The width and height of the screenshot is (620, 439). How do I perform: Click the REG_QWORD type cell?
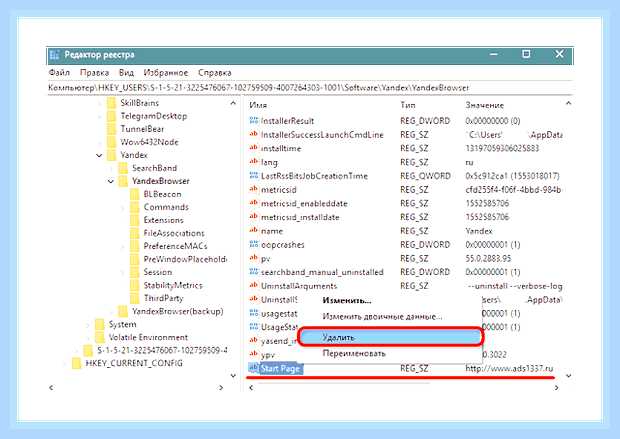[425, 176]
